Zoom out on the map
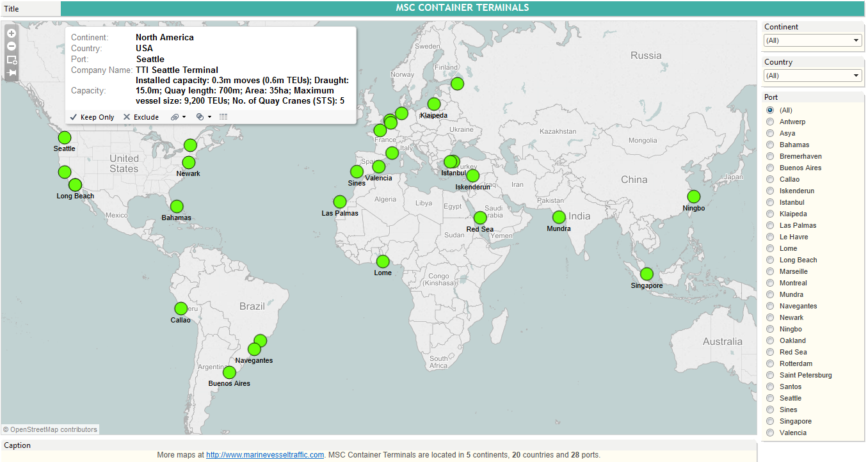The width and height of the screenshot is (868, 462). (x=12, y=46)
